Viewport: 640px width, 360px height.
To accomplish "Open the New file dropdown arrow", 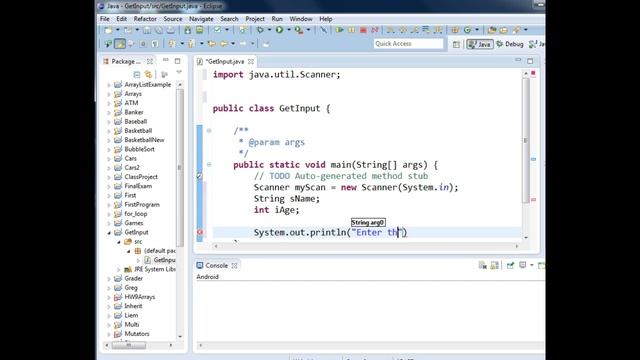I will [118, 30].
